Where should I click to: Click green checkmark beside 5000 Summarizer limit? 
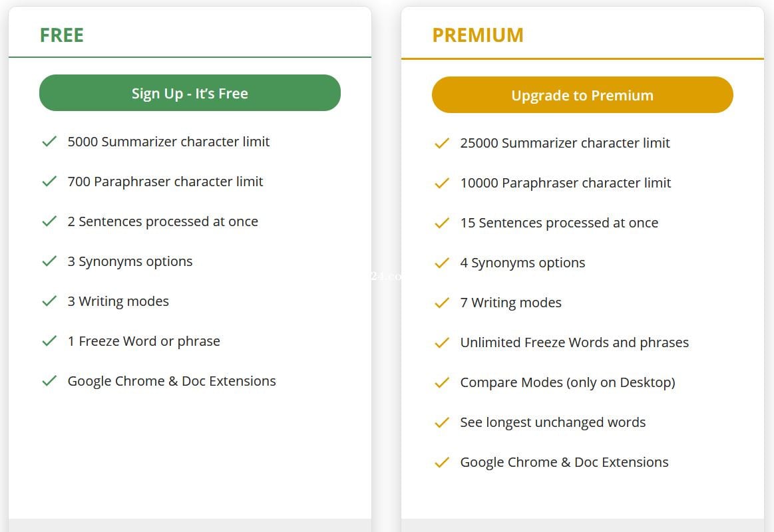(x=49, y=142)
